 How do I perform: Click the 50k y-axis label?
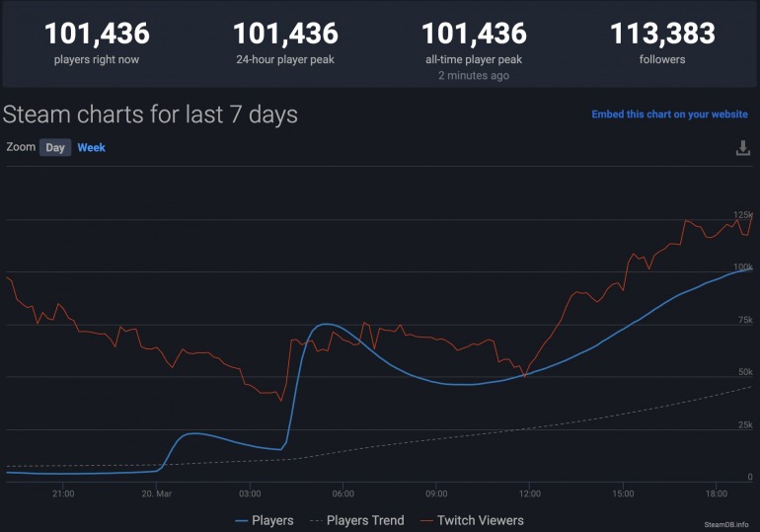[745, 372]
